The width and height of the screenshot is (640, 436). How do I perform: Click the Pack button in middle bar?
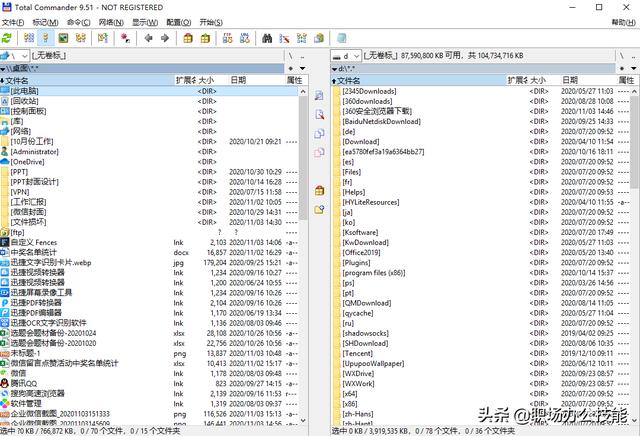[x=319, y=191]
